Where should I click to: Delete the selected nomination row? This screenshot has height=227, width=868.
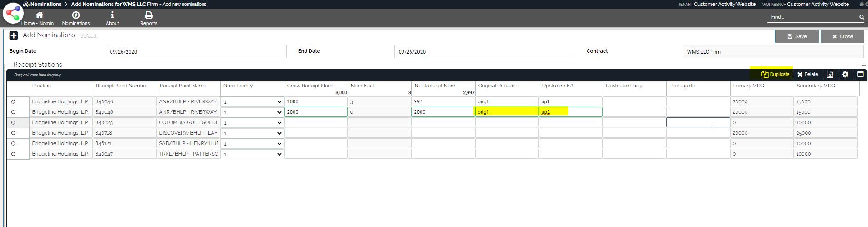pyautogui.click(x=807, y=75)
